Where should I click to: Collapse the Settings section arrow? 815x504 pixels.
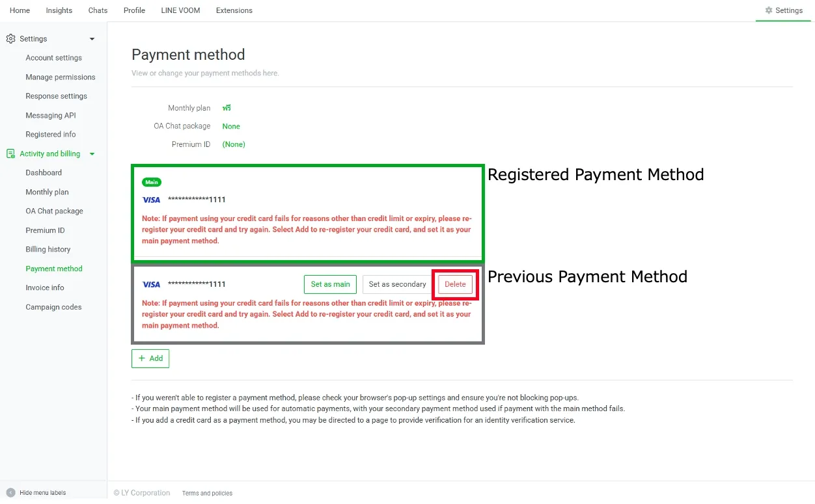tap(92, 39)
